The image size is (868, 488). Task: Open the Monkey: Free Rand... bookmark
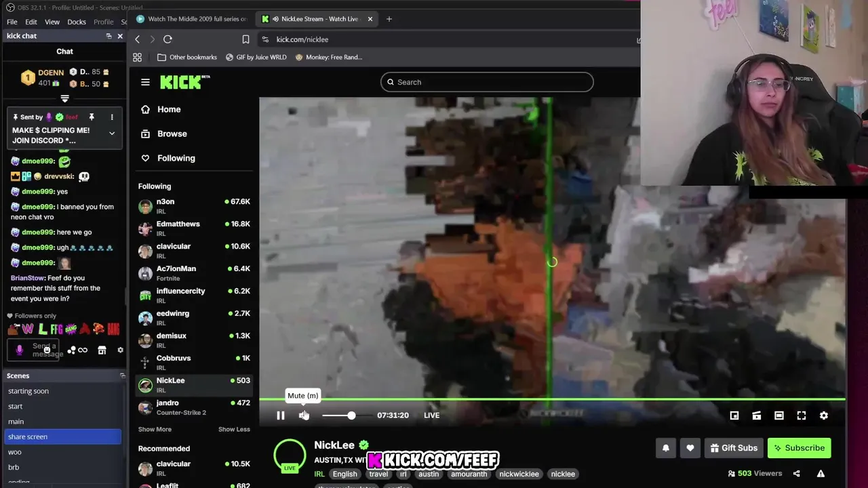click(x=329, y=58)
